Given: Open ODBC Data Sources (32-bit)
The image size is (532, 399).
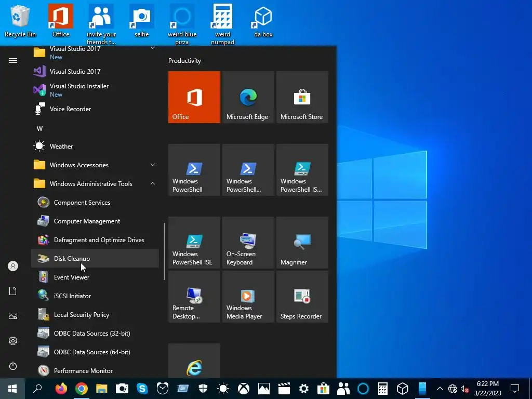Looking at the screenshot, I should click(95, 333).
